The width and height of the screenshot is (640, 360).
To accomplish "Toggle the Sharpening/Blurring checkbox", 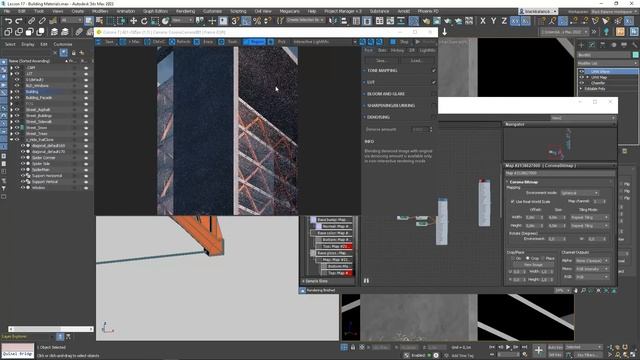I will click(433, 105).
